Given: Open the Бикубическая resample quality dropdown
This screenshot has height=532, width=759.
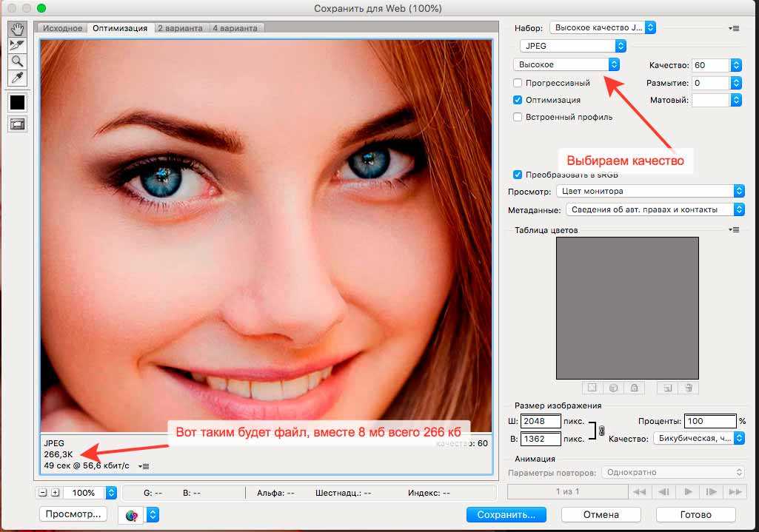Looking at the screenshot, I should (x=699, y=438).
